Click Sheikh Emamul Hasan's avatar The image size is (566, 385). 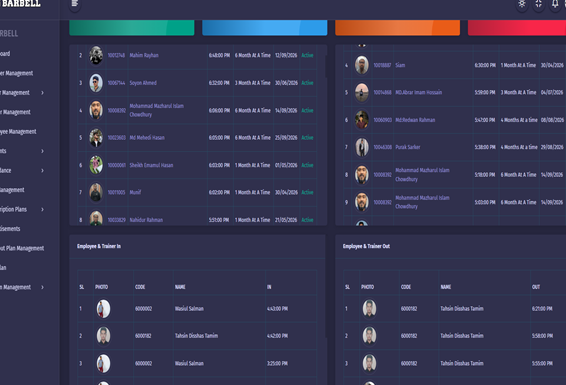(96, 165)
